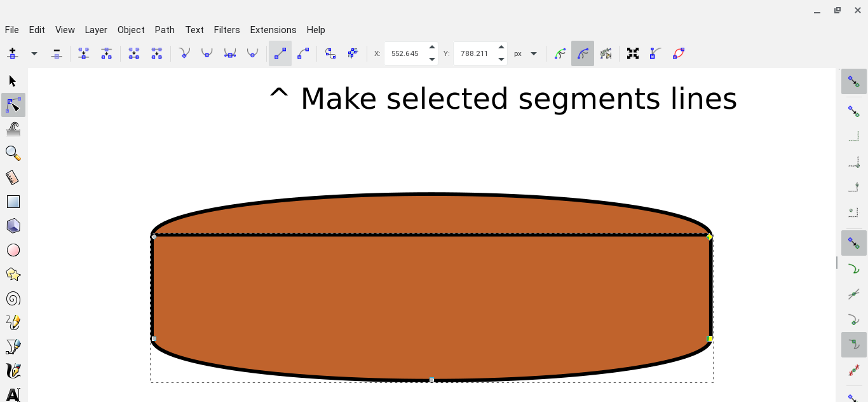Toggle snap to bounding box edges
The image size is (868, 402).
click(x=854, y=137)
